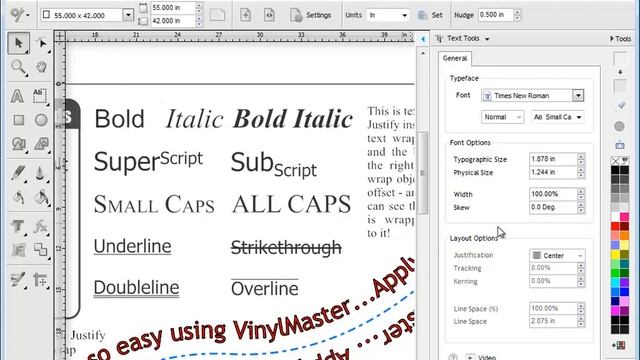
Task: Click the page width 55.000 in field
Action: 172,8
